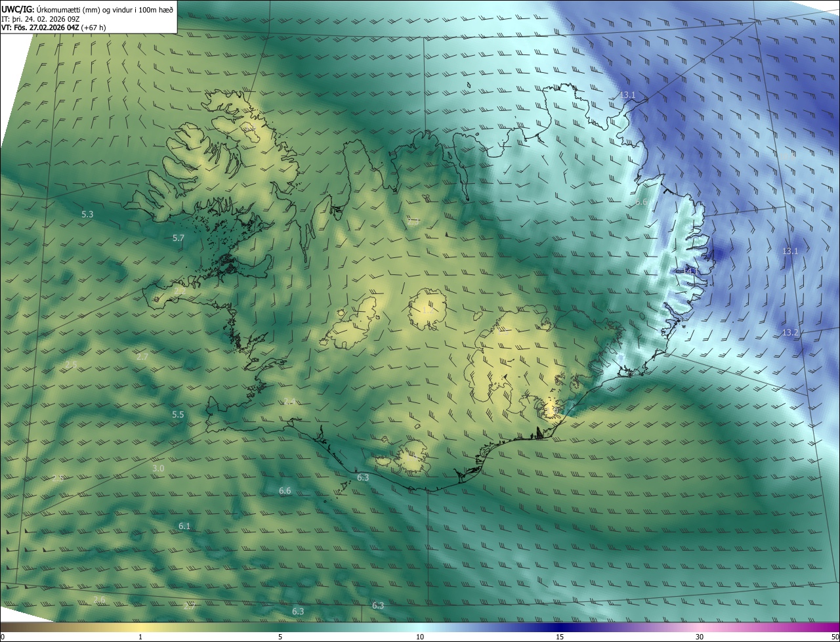Click the legend tick label 15
This screenshot has height=642, width=840.
click(560, 637)
